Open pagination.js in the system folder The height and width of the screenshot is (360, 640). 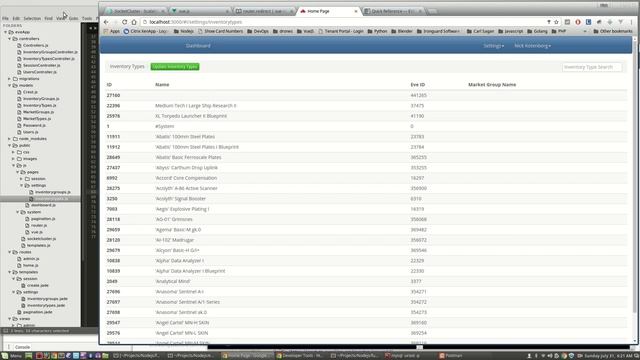click(43, 219)
